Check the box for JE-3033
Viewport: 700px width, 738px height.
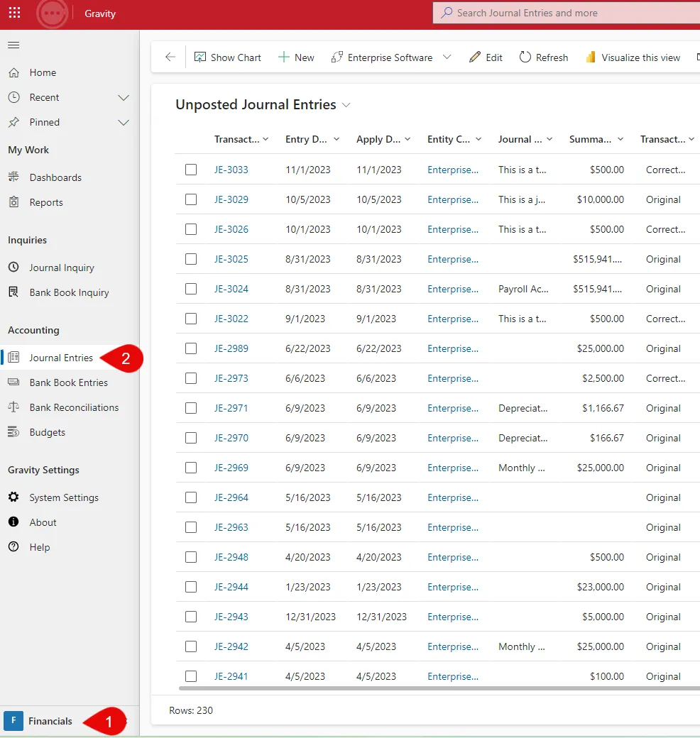pos(191,170)
